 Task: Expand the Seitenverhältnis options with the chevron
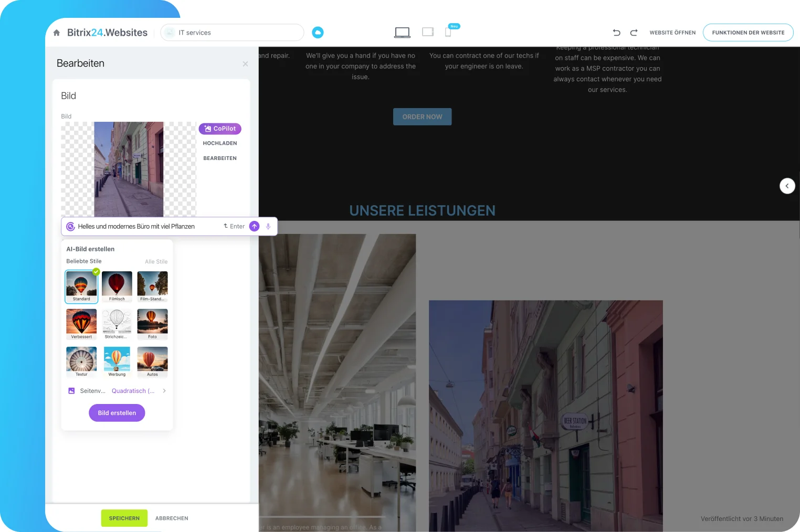click(164, 391)
